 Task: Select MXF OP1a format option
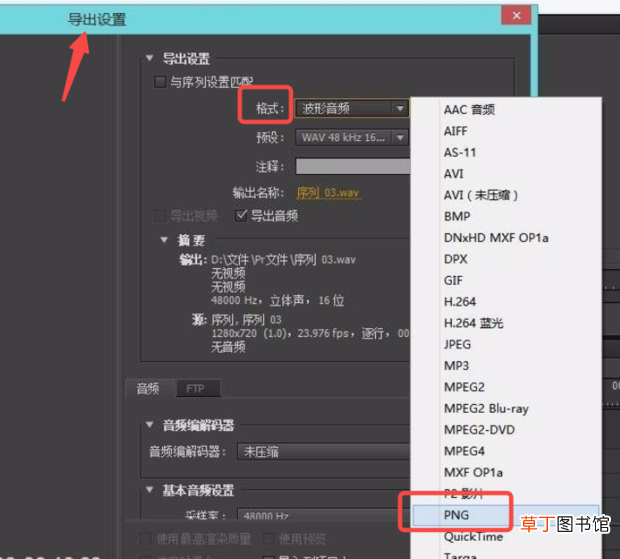[x=506, y=472]
